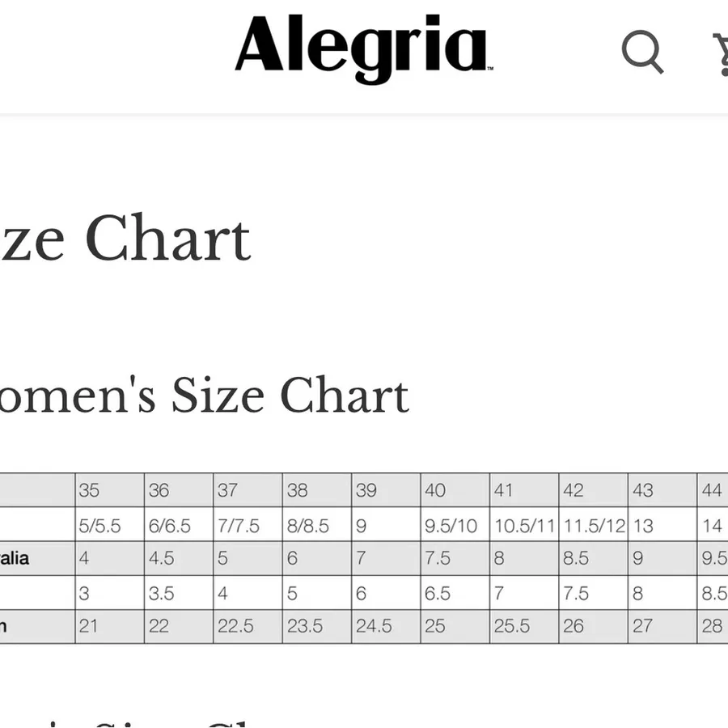Select the EU size 44 cell
This screenshot has height=728, width=728.
tap(713, 490)
